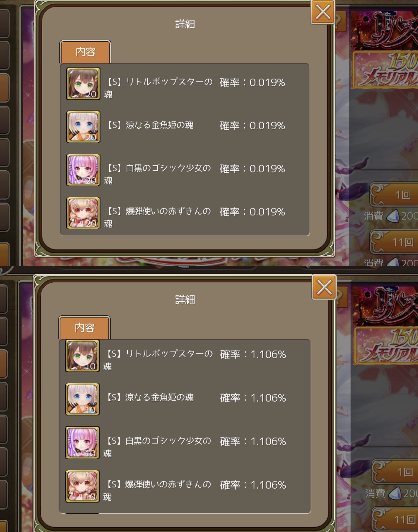Tap the Little Pop Star soul icon in top dialog
The width and height of the screenshot is (418, 532).
83,84
